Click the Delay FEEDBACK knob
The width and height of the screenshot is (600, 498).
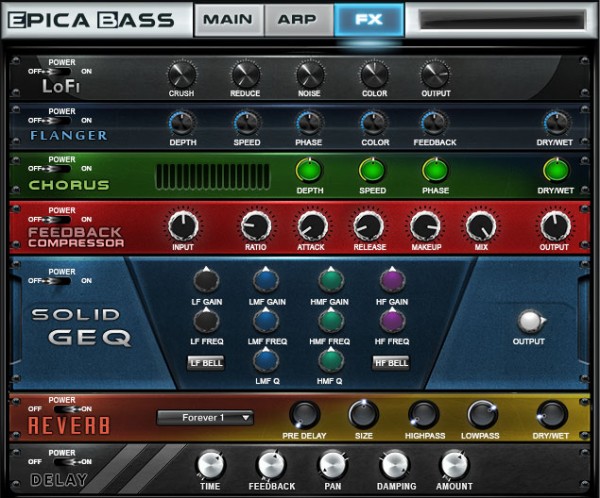tap(271, 465)
